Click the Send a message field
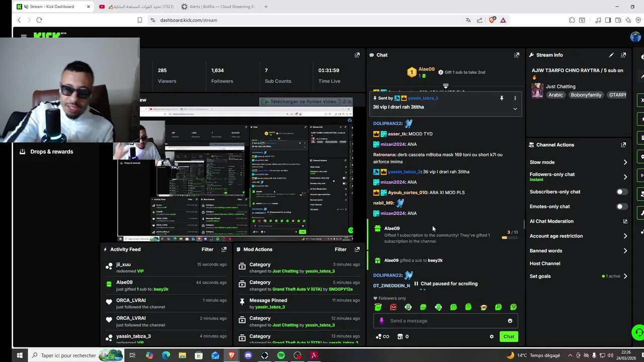 445,321
